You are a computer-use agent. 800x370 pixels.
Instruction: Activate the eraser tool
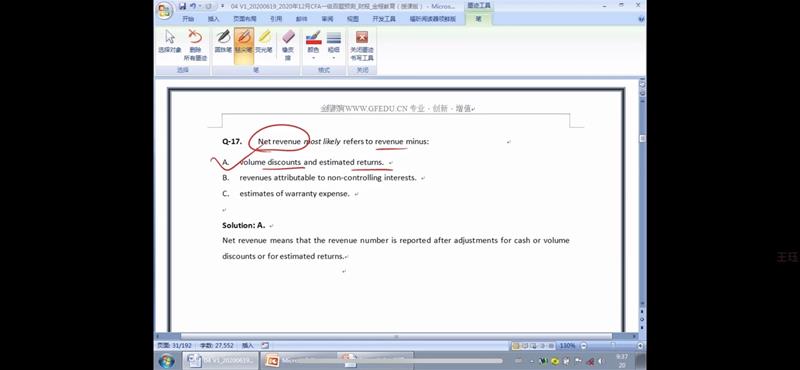(x=288, y=45)
